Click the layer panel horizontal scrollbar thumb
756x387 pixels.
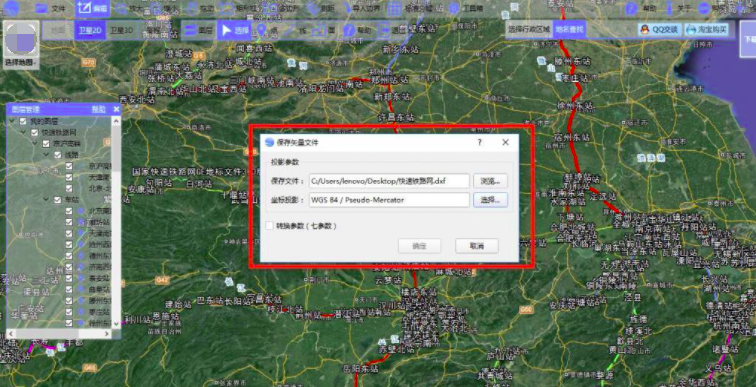click(x=46, y=334)
